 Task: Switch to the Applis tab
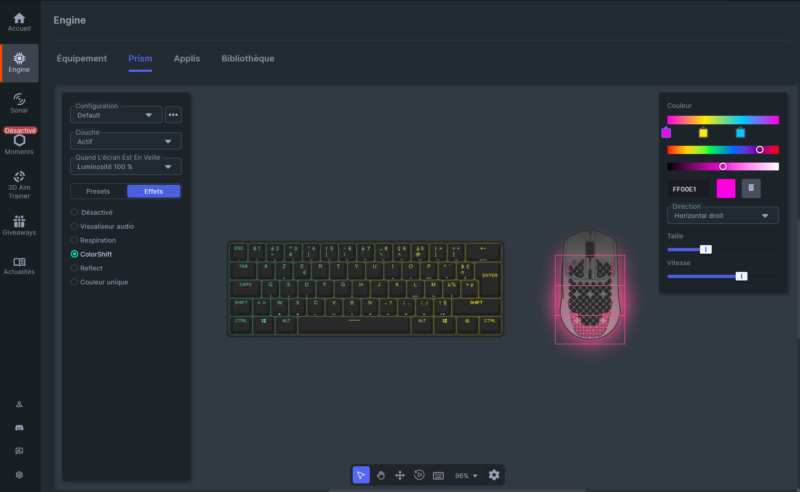pos(187,59)
